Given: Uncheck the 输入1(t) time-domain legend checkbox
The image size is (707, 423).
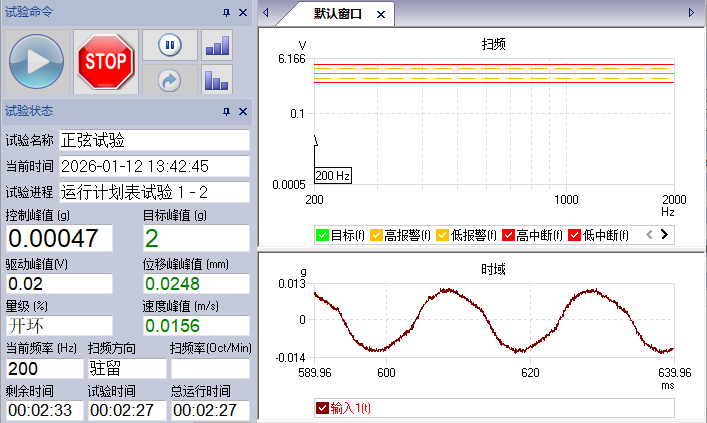Looking at the screenshot, I should pyautogui.click(x=322, y=408).
